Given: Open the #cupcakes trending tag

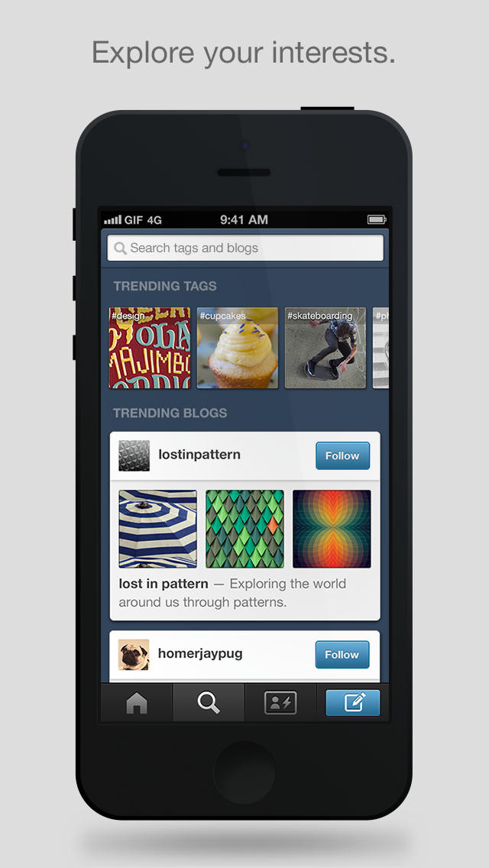Looking at the screenshot, I should click(238, 348).
